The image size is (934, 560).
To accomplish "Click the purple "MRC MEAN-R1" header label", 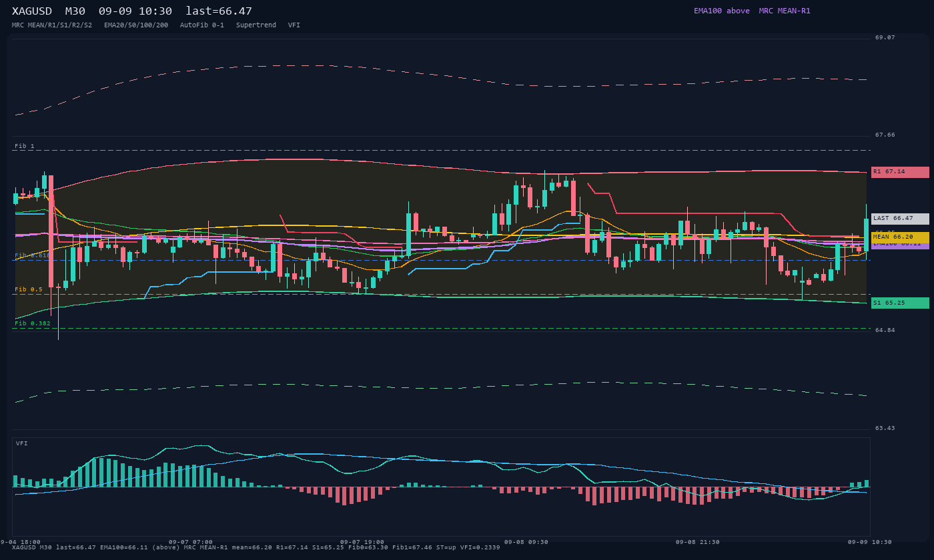I will point(785,11).
